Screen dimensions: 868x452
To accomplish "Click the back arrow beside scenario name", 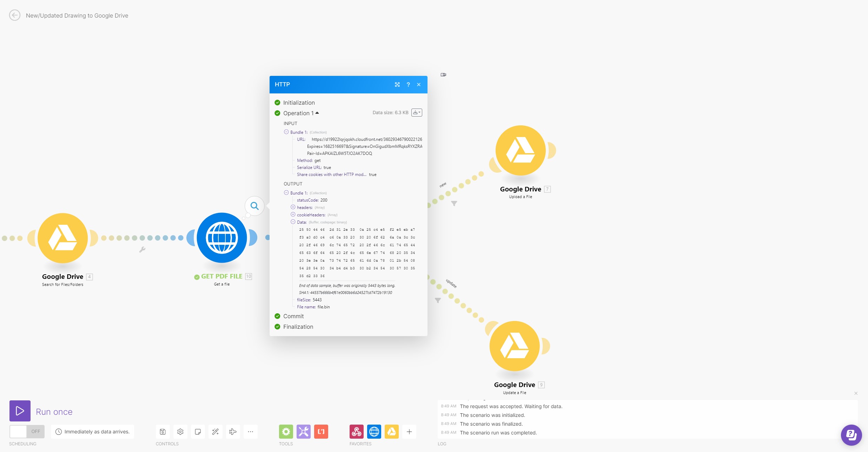I will pos(15,15).
